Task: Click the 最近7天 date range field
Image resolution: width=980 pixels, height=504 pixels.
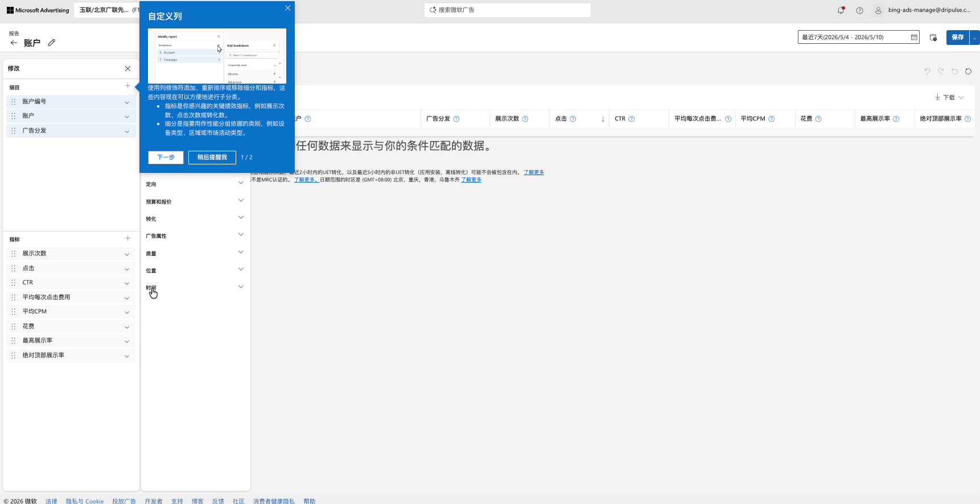Action: pyautogui.click(x=858, y=38)
